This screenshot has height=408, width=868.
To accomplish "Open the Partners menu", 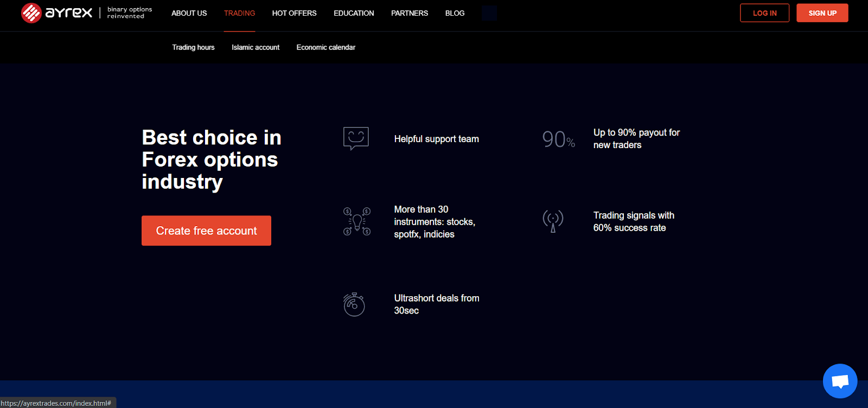I will [x=410, y=13].
